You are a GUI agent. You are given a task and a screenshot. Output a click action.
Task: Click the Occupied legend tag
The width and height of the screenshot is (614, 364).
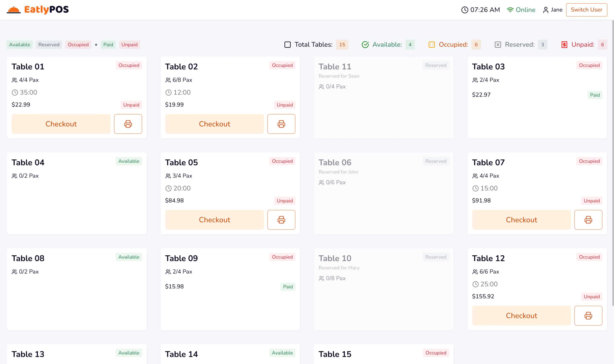[78, 45]
